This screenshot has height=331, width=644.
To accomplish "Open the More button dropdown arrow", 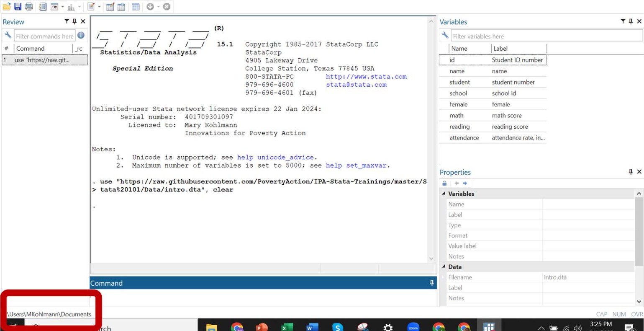I will 158,7.
